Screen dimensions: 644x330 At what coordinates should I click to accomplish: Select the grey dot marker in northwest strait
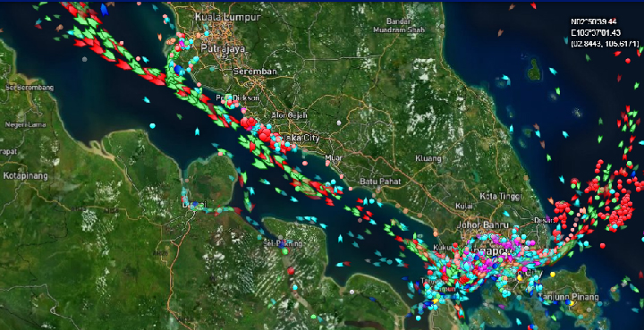[84, 59]
